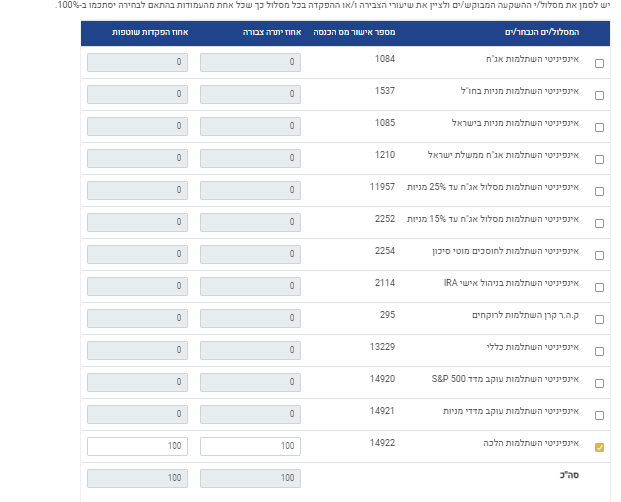
Task: Enable the אג"ח ממשלת ישראל track (1210)
Action: tap(599, 160)
